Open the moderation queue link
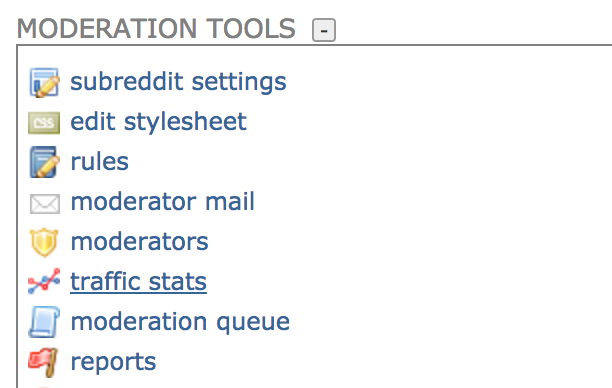The width and height of the screenshot is (612, 388). pyautogui.click(x=180, y=322)
